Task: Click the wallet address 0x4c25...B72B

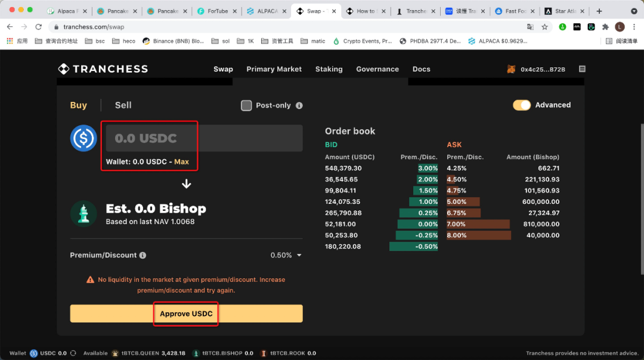Action: click(x=543, y=69)
